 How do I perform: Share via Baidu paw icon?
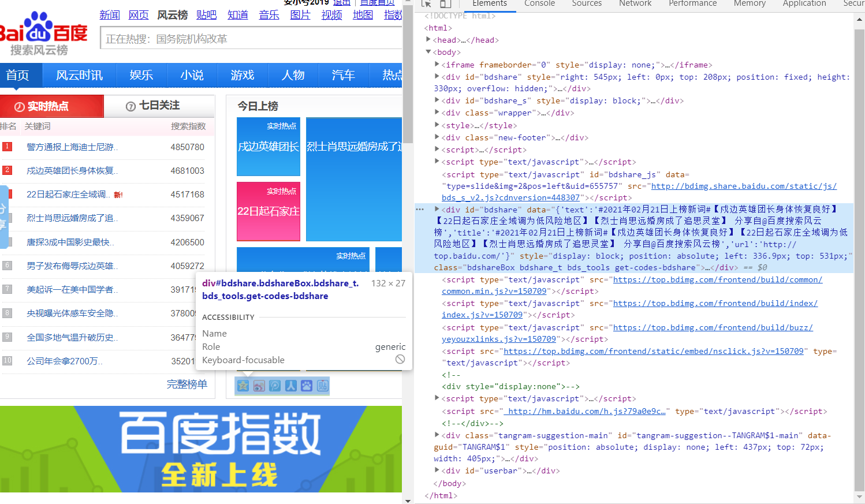[307, 386]
